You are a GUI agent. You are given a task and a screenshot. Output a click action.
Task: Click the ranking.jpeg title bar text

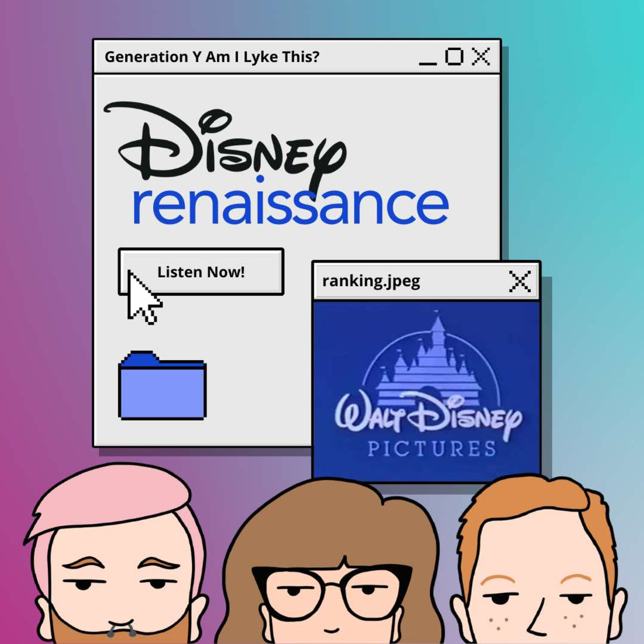coord(371,281)
